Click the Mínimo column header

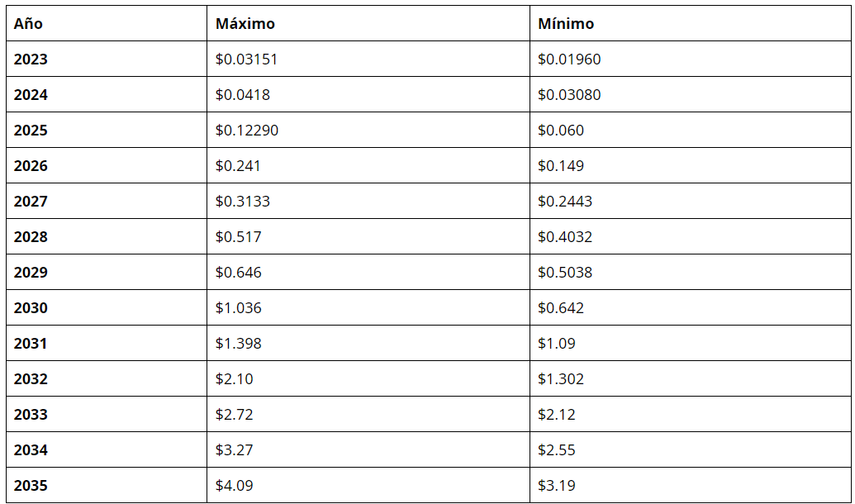tap(565, 24)
